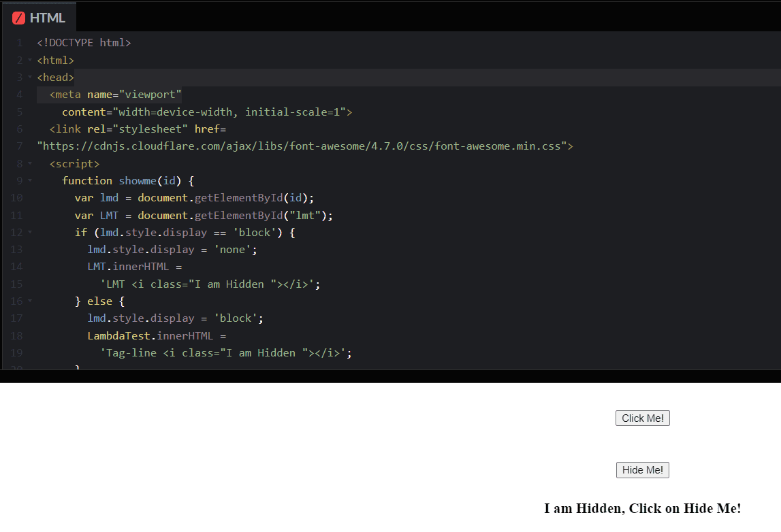Click the font-awesome stylesheet URL
The image size is (781, 532).
pyautogui.click(x=304, y=146)
